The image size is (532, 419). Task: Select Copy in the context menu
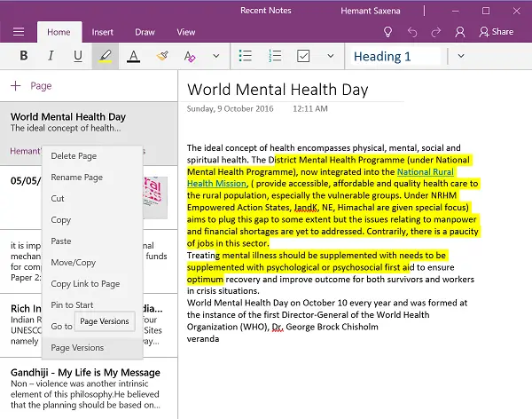point(92,220)
